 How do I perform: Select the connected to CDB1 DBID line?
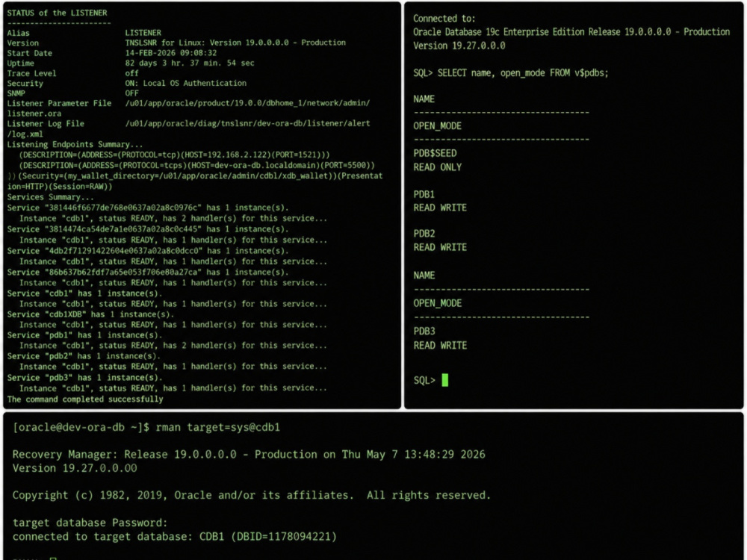click(x=174, y=537)
